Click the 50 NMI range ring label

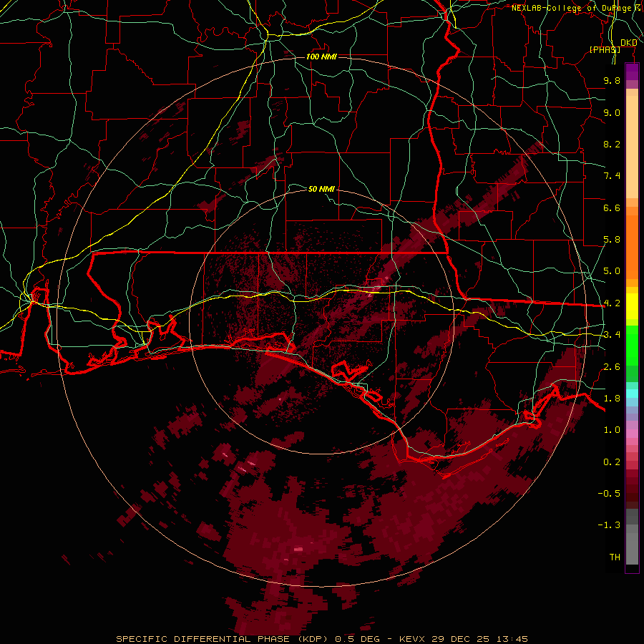click(x=321, y=189)
